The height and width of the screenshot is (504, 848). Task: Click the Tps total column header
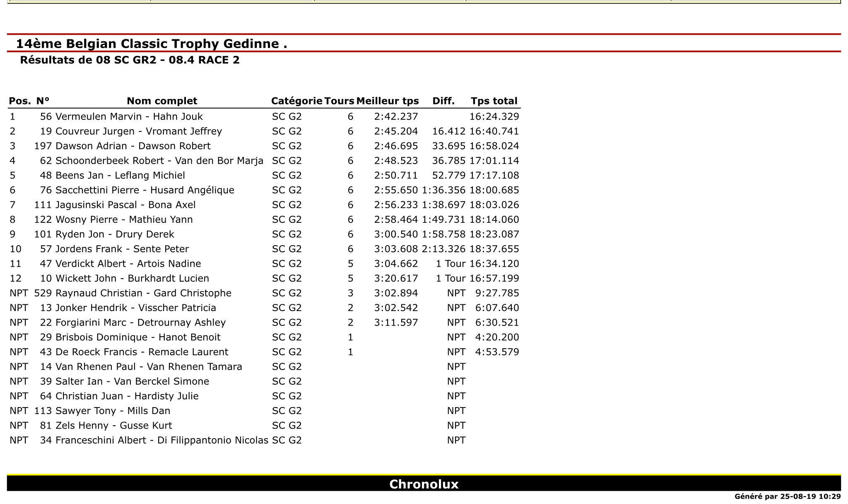pos(494,101)
